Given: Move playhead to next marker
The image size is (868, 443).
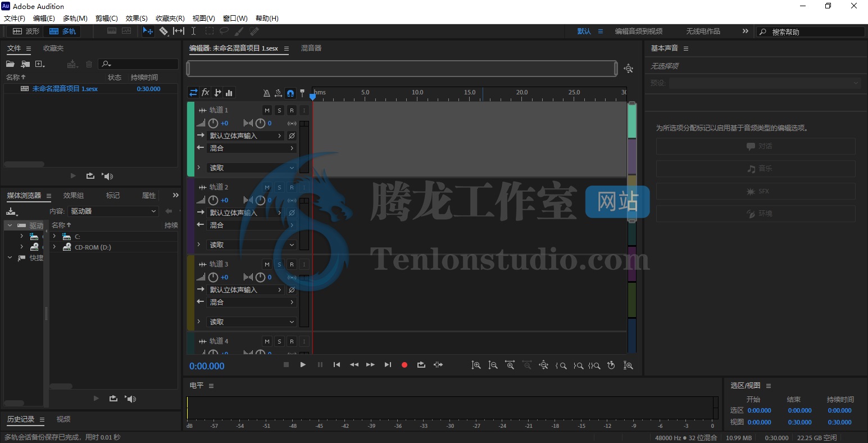Looking at the screenshot, I should tap(388, 365).
